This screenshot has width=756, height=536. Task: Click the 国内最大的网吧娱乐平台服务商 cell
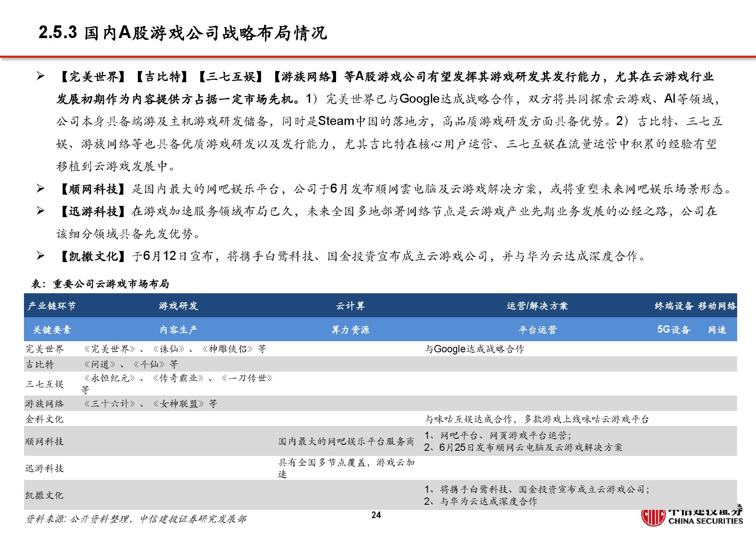click(346, 441)
